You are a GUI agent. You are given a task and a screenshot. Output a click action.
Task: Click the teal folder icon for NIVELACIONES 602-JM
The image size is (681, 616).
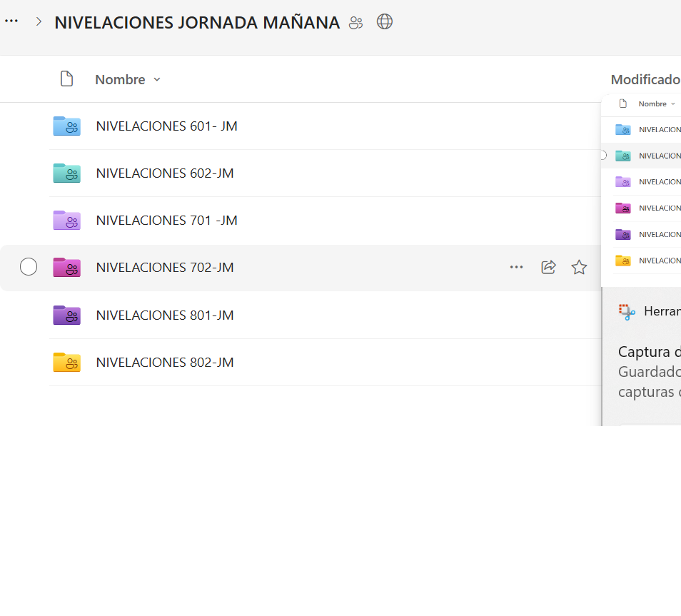(66, 173)
